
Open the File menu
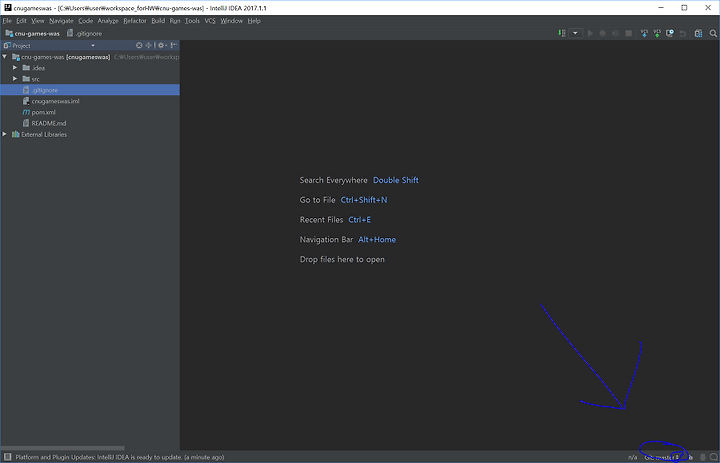[7, 21]
